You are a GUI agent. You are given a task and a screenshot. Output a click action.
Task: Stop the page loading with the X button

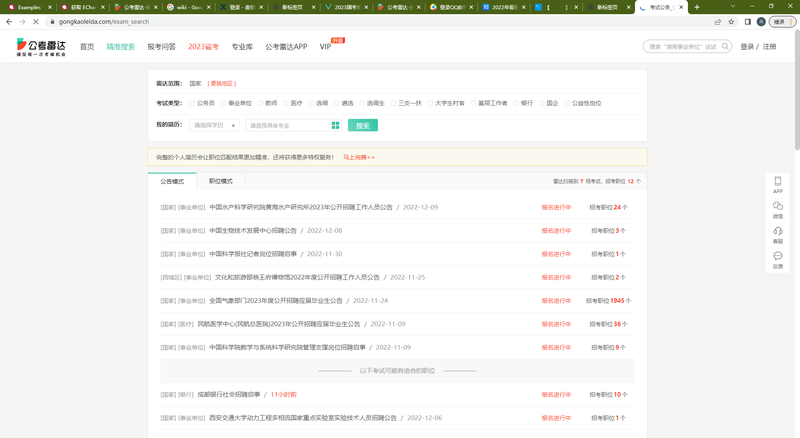click(36, 22)
